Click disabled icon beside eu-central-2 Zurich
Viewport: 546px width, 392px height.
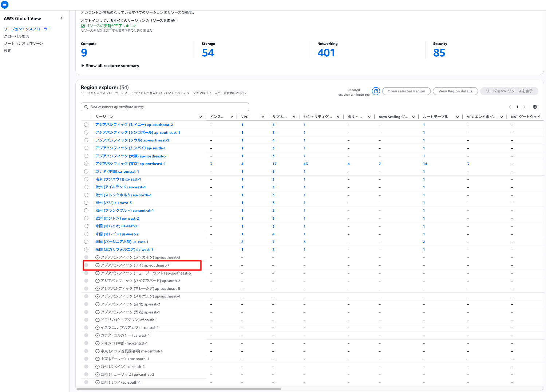pyautogui.click(x=98, y=375)
